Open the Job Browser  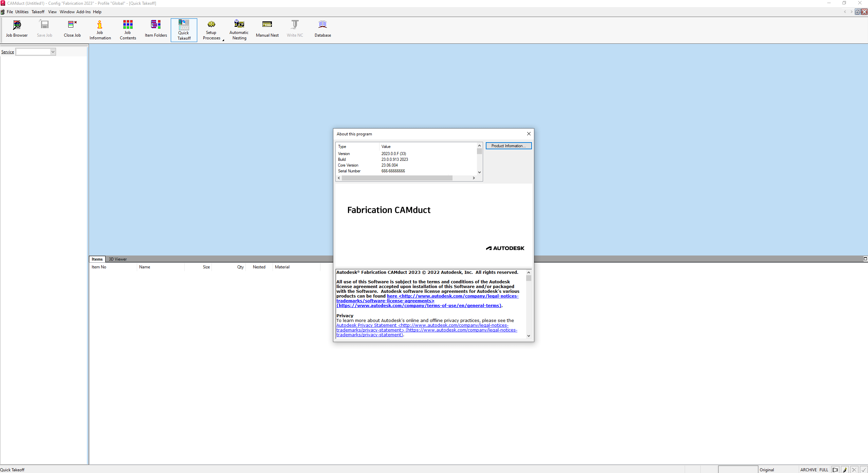tap(17, 29)
